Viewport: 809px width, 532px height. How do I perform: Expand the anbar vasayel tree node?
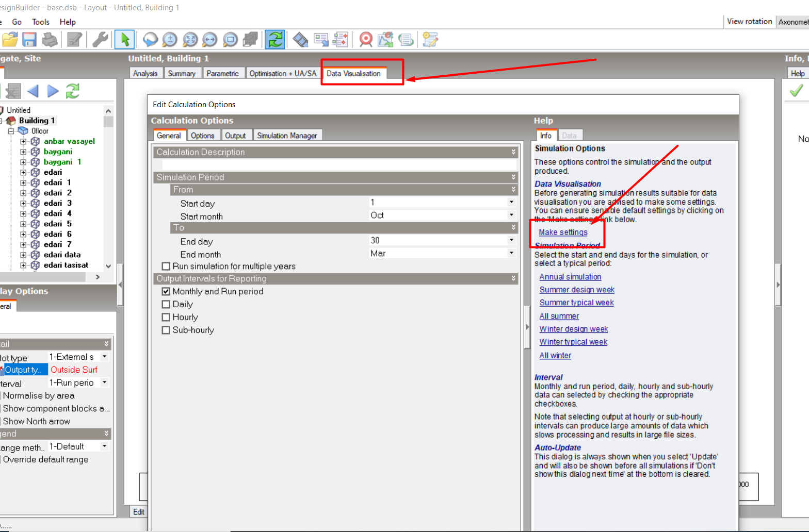[x=23, y=141]
